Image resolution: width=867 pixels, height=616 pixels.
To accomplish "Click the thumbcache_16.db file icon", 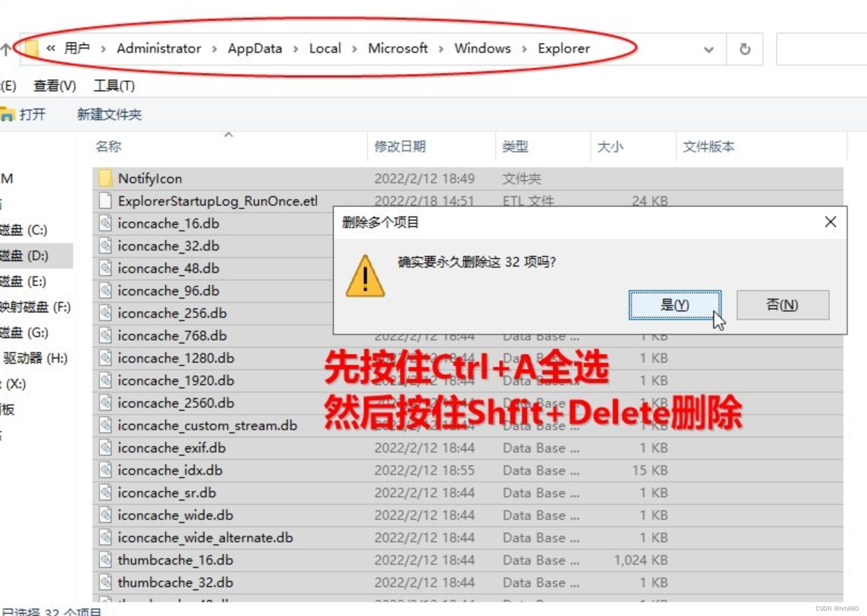I will [x=105, y=560].
